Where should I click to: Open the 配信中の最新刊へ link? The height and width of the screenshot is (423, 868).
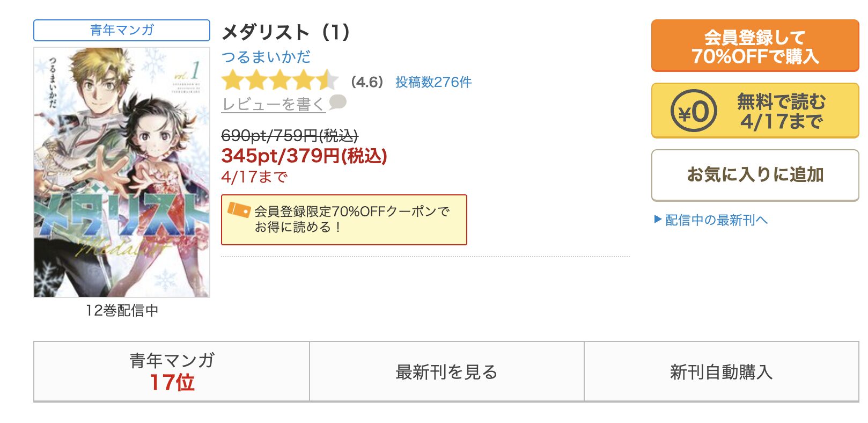[x=716, y=220]
